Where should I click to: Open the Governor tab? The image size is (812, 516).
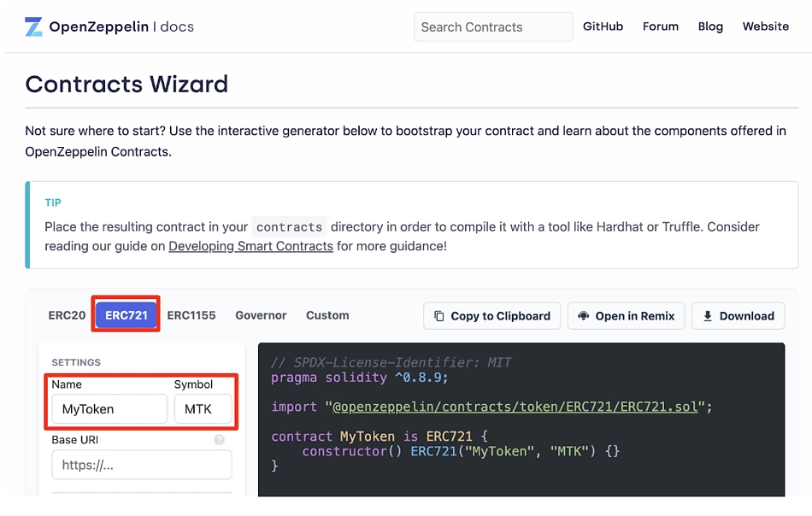click(261, 315)
